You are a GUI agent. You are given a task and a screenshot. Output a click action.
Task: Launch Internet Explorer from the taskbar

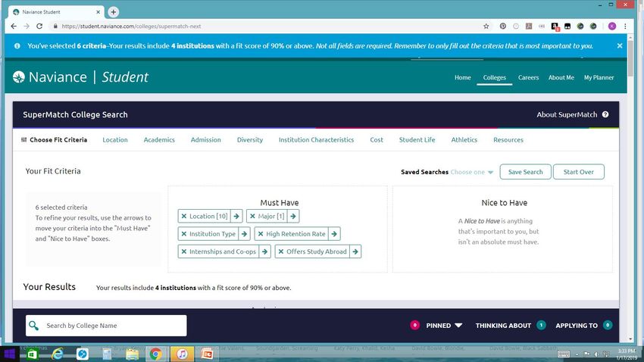57,354
